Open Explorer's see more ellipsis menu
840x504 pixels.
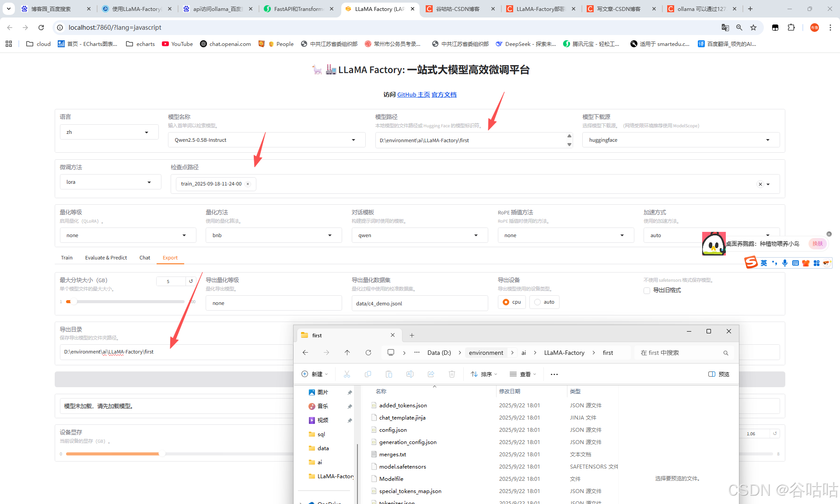[554, 374]
